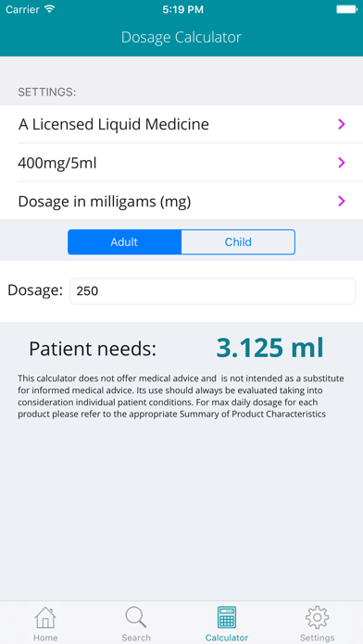Open the Search magnifier icon
Viewport: 363px width, 644px height.
(136, 618)
